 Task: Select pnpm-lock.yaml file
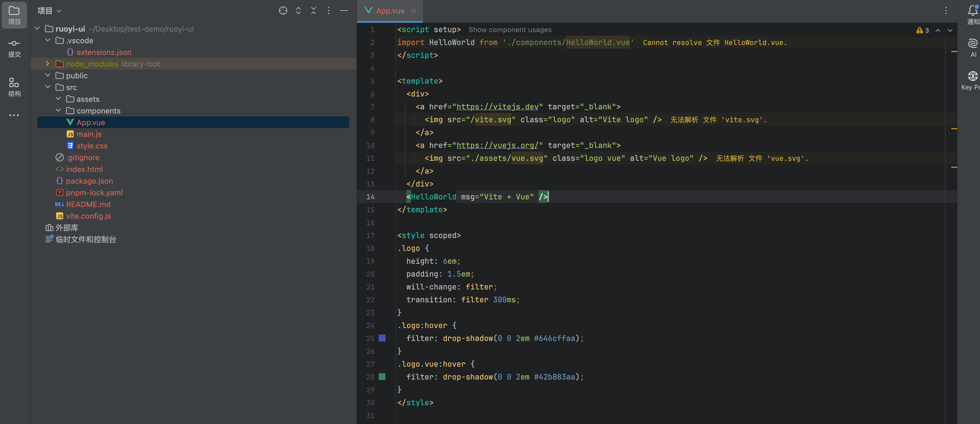coord(90,193)
